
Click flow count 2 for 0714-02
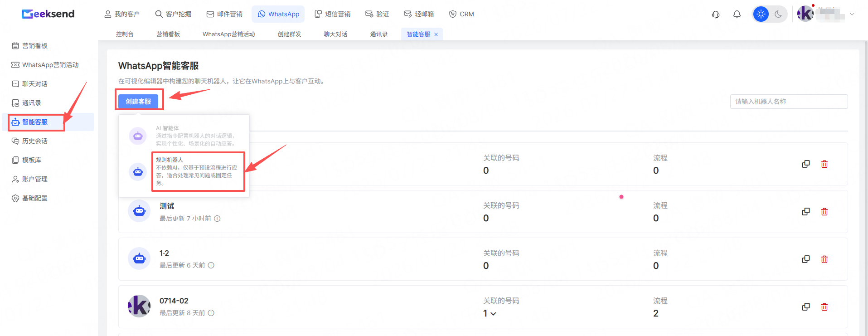click(x=656, y=313)
